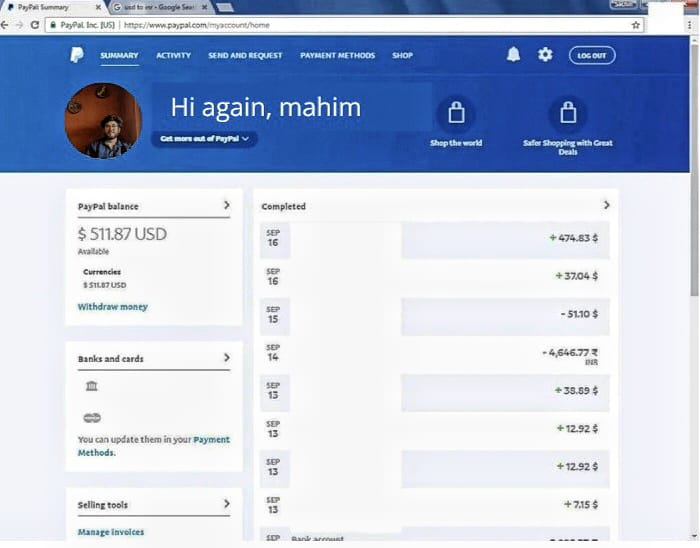700x548 pixels.
Task: Open Chrome menu three-dot icon
Action: pos(690,25)
